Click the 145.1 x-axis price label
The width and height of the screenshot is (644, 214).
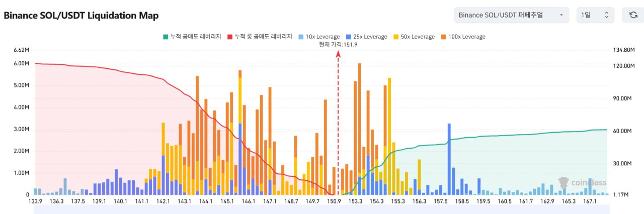coord(227,201)
